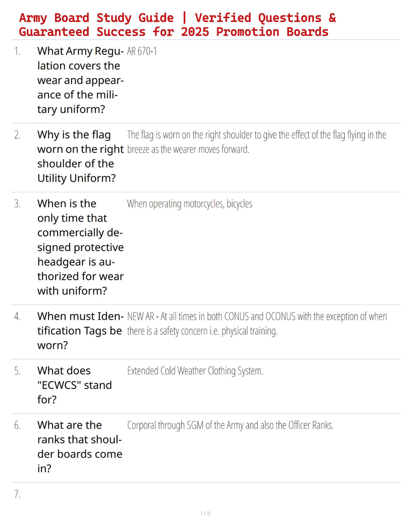Select question 4 about Identification Tags
Screen dimensions: 411x532
pos(80,331)
